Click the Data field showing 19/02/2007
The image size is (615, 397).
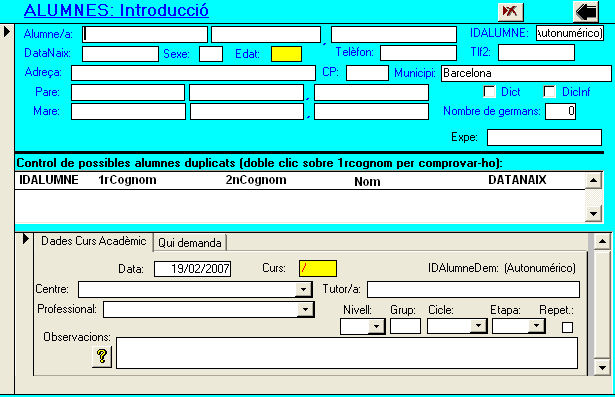point(193,269)
